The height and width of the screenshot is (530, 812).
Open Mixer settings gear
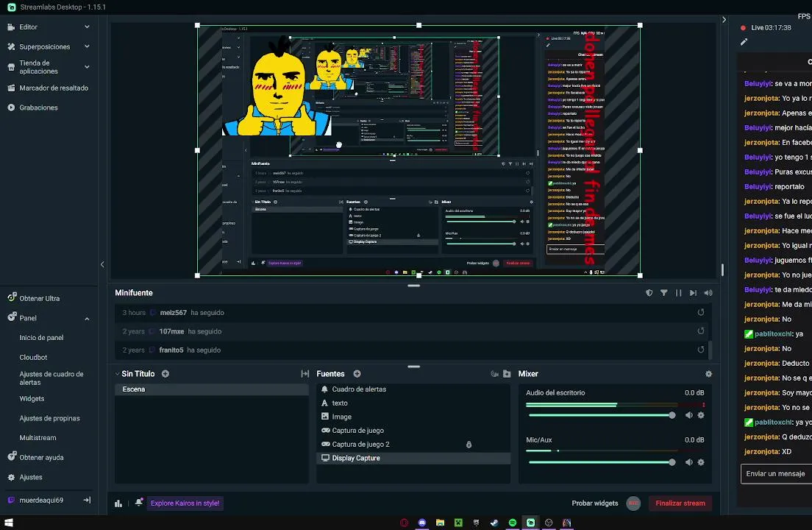pos(708,374)
